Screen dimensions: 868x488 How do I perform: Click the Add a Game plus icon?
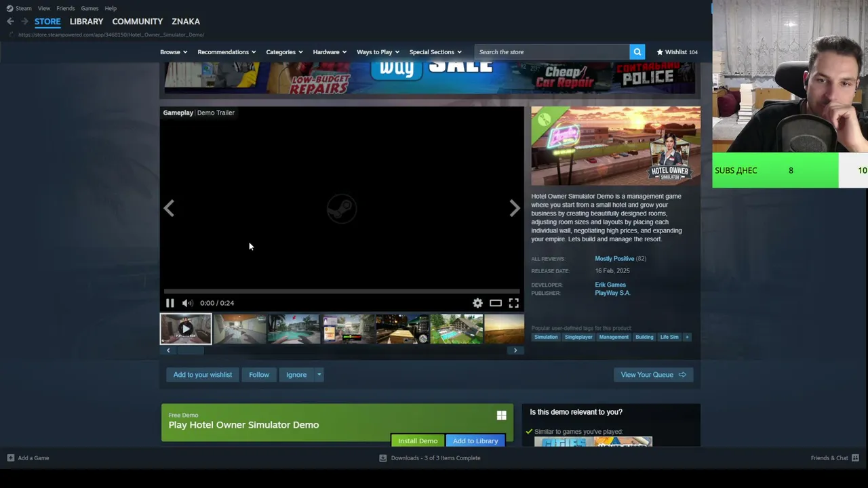click(x=10, y=458)
